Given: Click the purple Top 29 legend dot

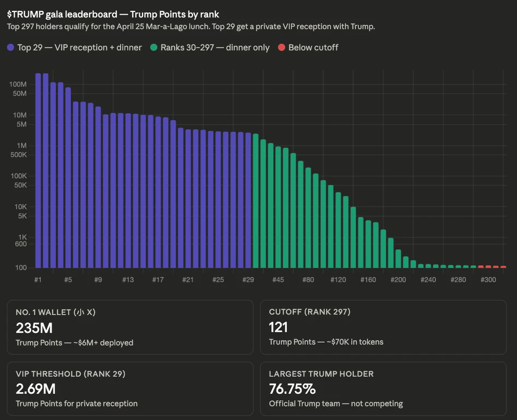Looking at the screenshot, I should (x=10, y=48).
